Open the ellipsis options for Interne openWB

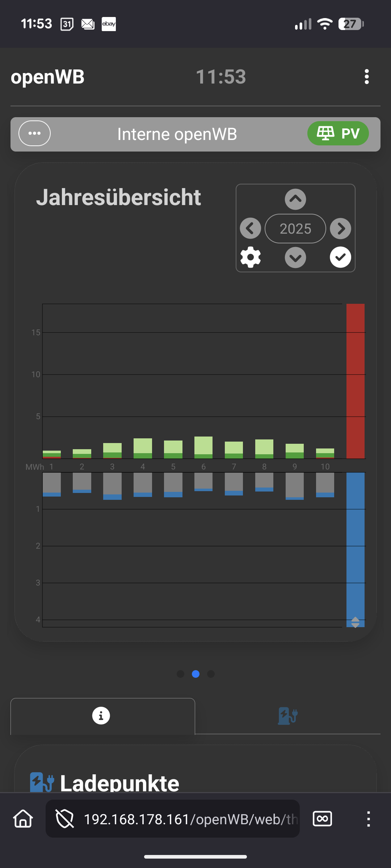pyautogui.click(x=34, y=133)
